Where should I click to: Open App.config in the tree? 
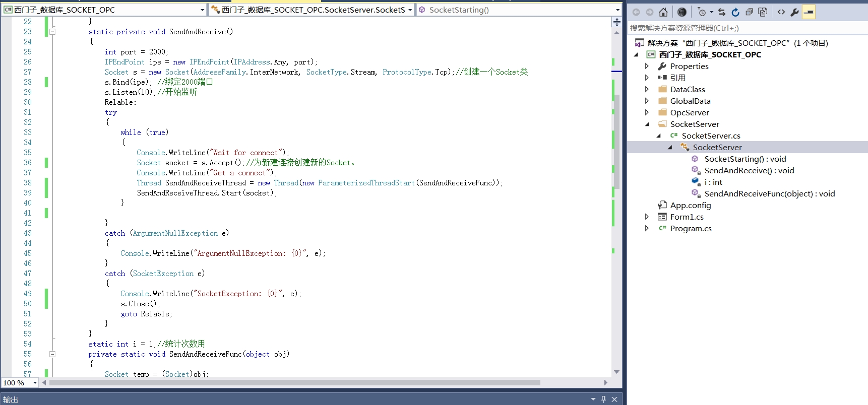click(x=690, y=205)
